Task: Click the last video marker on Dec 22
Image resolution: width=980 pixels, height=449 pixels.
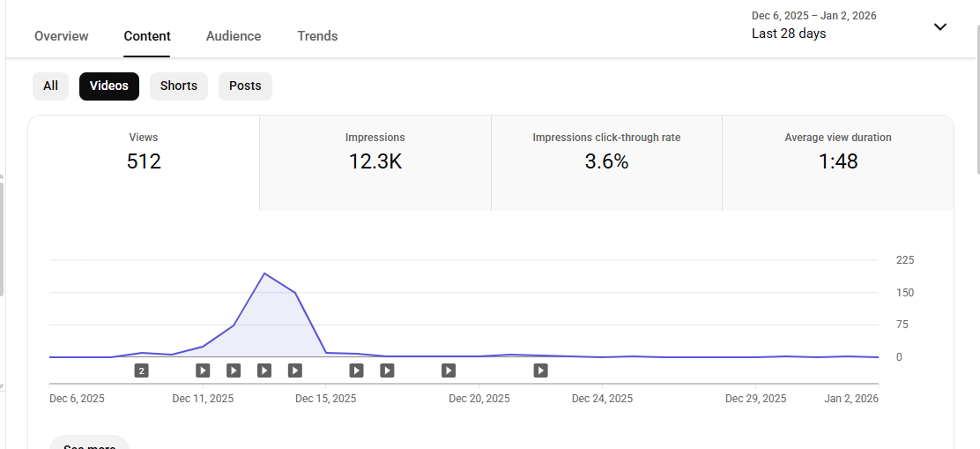Action: click(541, 370)
